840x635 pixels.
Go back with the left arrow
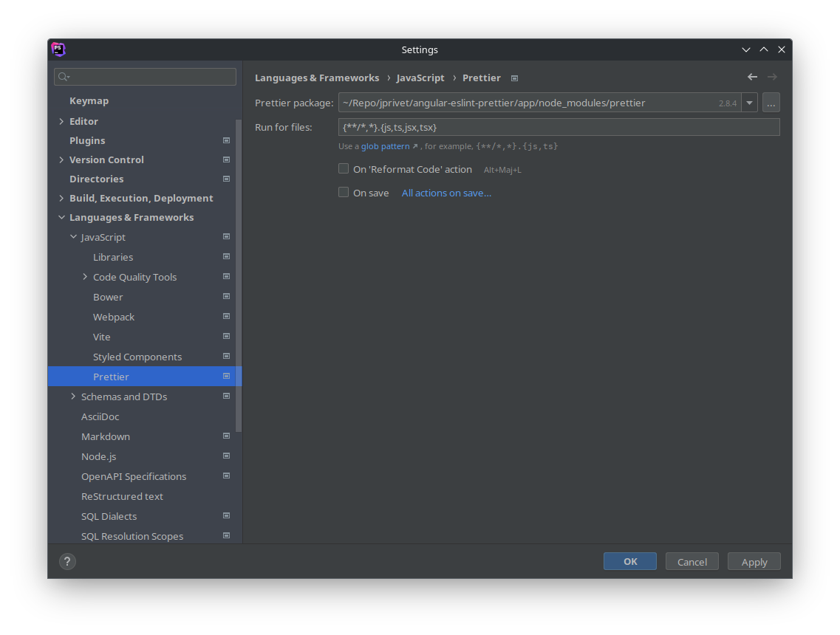(x=752, y=77)
